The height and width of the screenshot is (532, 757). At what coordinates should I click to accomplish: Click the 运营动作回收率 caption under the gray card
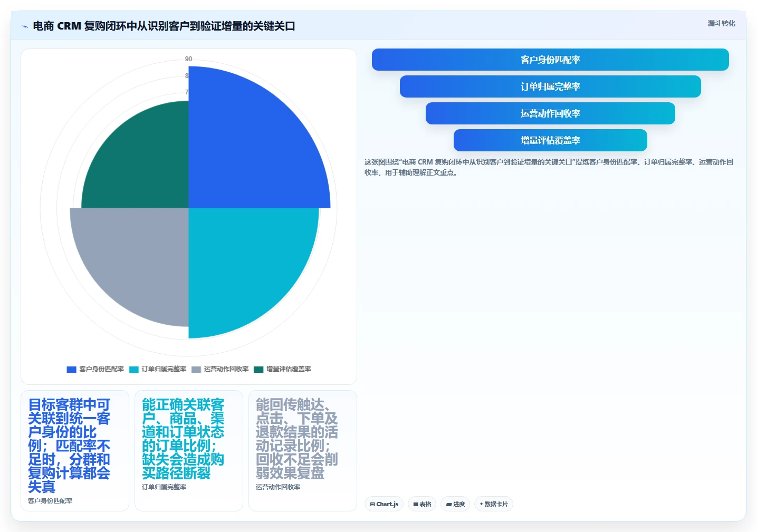278,487
